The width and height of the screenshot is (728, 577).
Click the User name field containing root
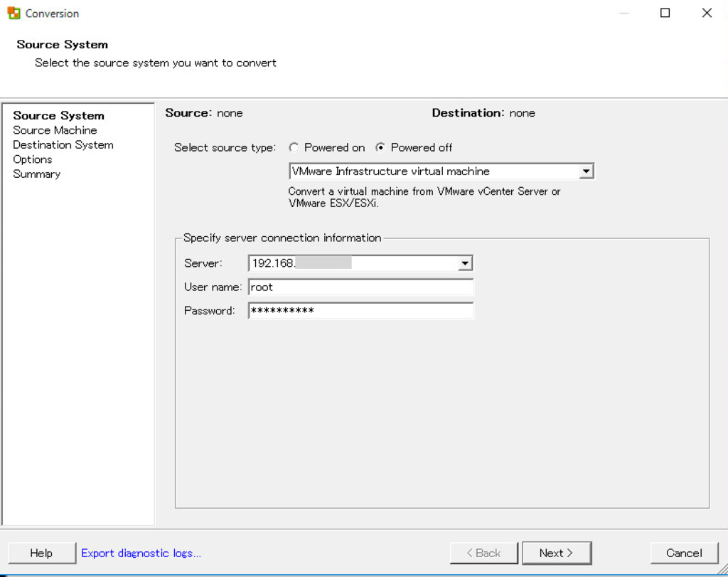(x=360, y=287)
